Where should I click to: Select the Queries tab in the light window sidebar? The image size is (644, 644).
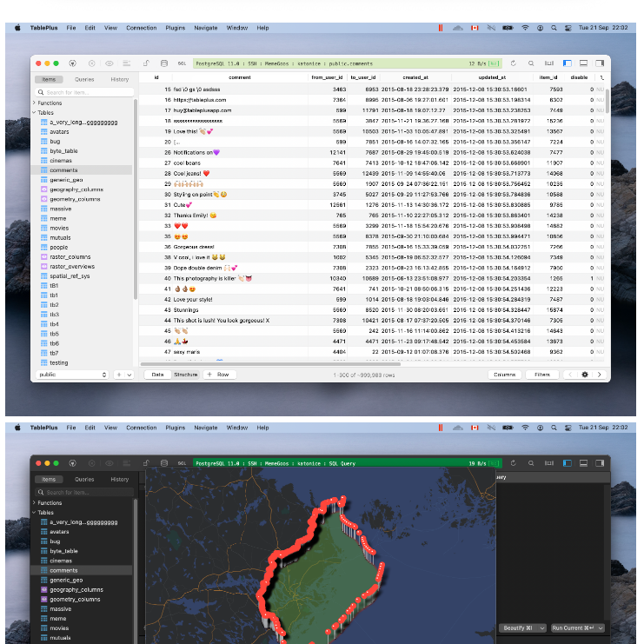[x=84, y=79]
